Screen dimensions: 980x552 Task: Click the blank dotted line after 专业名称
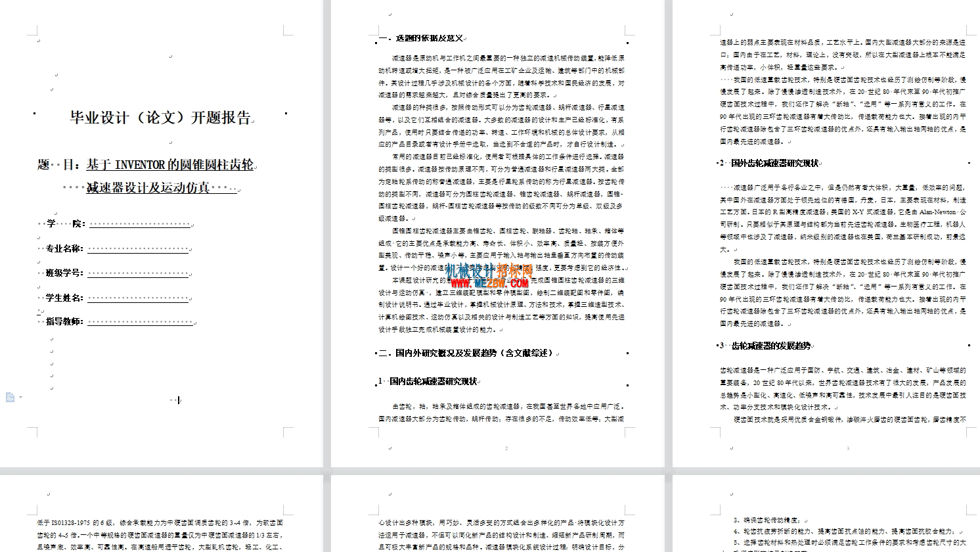tap(139, 249)
